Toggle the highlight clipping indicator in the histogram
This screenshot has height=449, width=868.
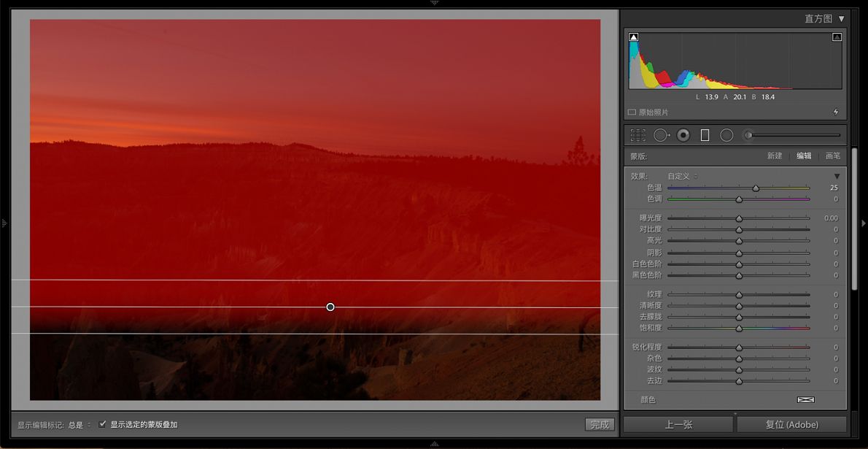(x=837, y=37)
